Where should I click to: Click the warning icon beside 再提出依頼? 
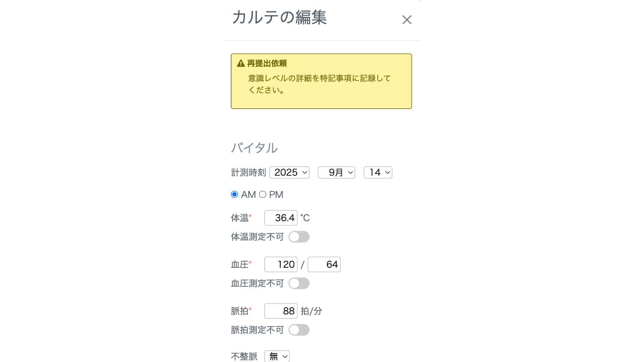pos(241,63)
